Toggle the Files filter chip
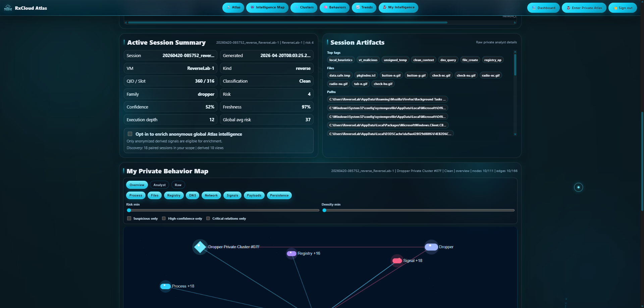644x308 pixels. click(x=155, y=195)
